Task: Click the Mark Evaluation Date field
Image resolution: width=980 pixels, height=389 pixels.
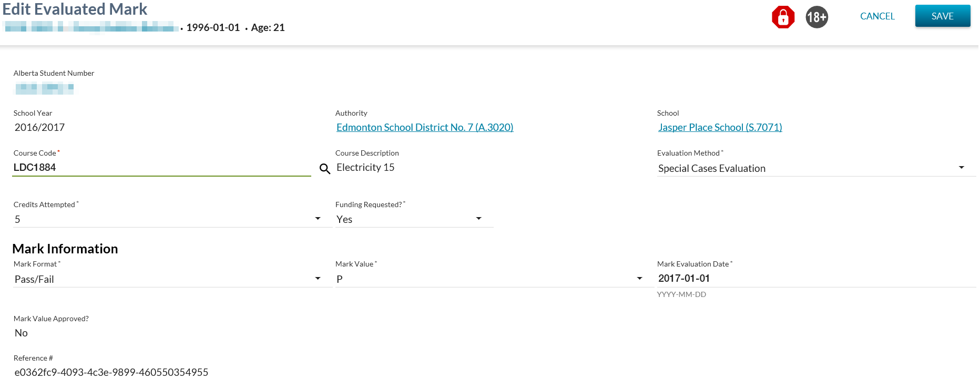Action: [815, 279]
